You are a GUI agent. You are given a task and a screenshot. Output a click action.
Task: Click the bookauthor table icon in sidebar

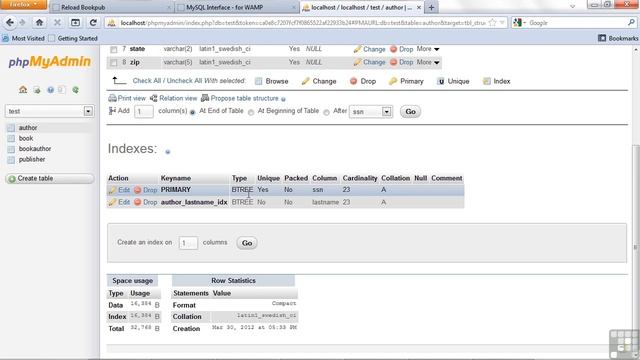point(11,149)
